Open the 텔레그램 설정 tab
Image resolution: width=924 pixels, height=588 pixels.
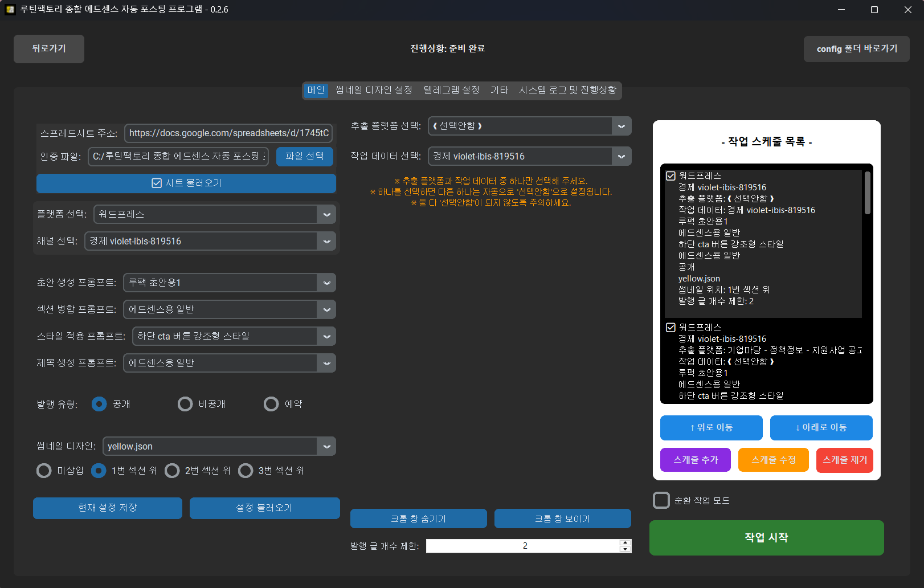tap(451, 90)
